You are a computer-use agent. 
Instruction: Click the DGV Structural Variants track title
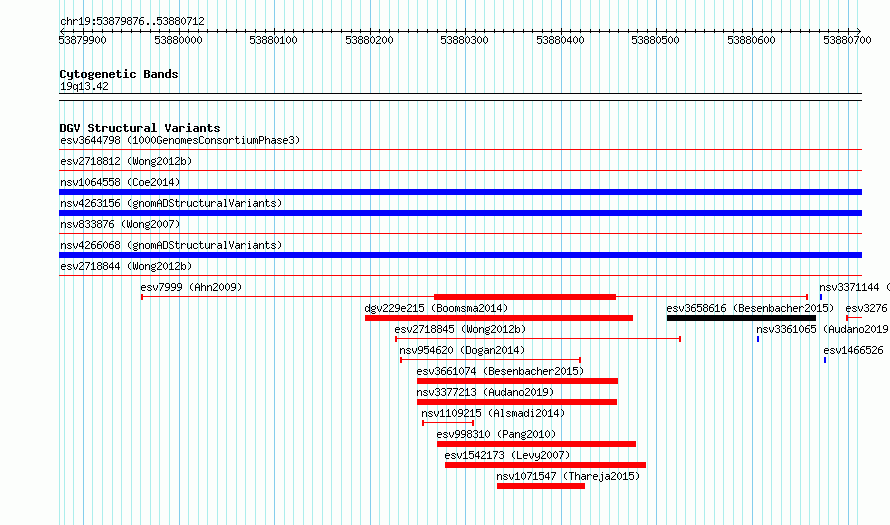[x=140, y=128]
